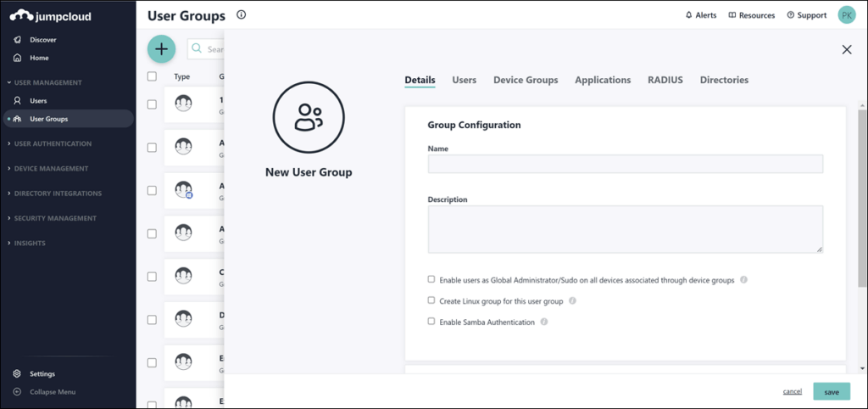Viewport: 868px width, 409px height.
Task: Switch to the Device Groups tab
Action: 526,80
